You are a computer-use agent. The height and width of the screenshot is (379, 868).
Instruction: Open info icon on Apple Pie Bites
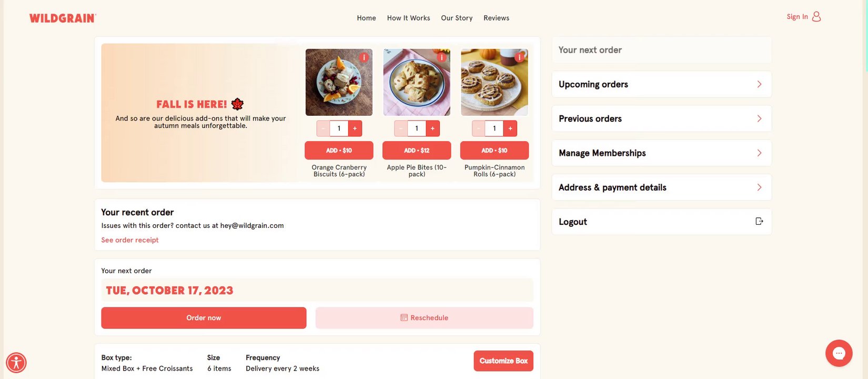click(441, 57)
